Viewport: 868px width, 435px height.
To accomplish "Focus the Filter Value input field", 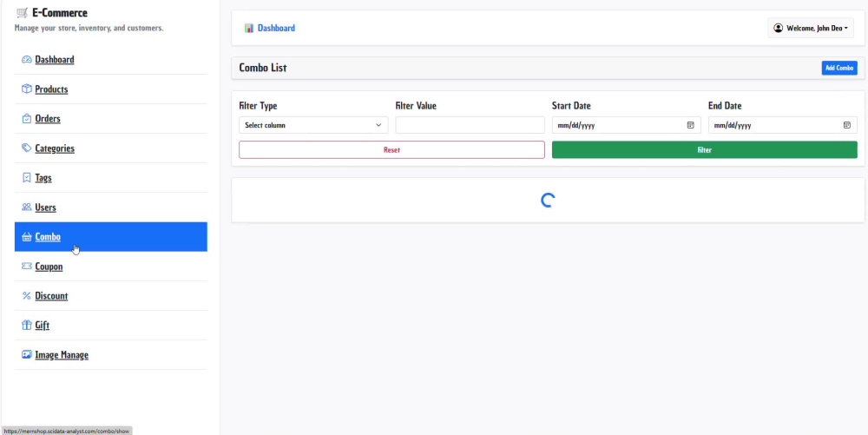I will point(470,125).
